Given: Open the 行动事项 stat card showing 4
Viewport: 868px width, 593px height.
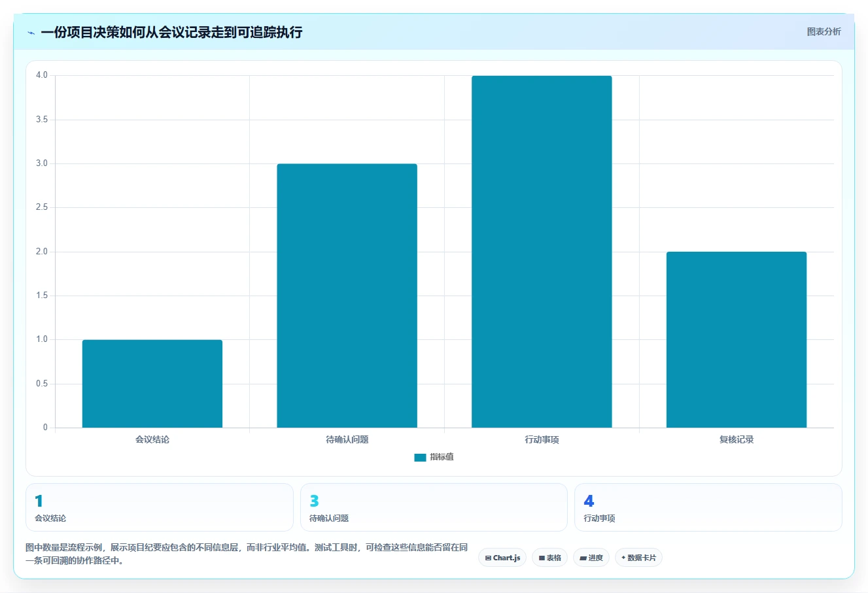Looking at the screenshot, I should coord(708,507).
